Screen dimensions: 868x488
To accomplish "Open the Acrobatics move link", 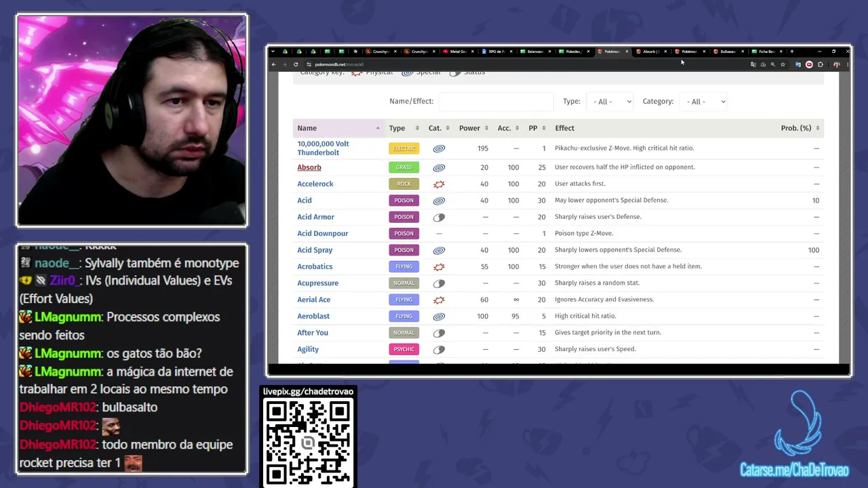I will 315,266.
